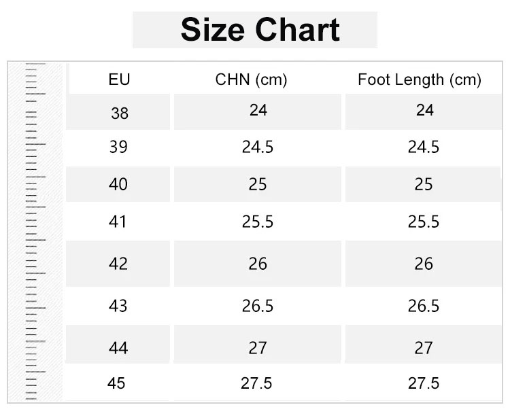
Task: Select EU size 39 cell
Action: [118, 147]
